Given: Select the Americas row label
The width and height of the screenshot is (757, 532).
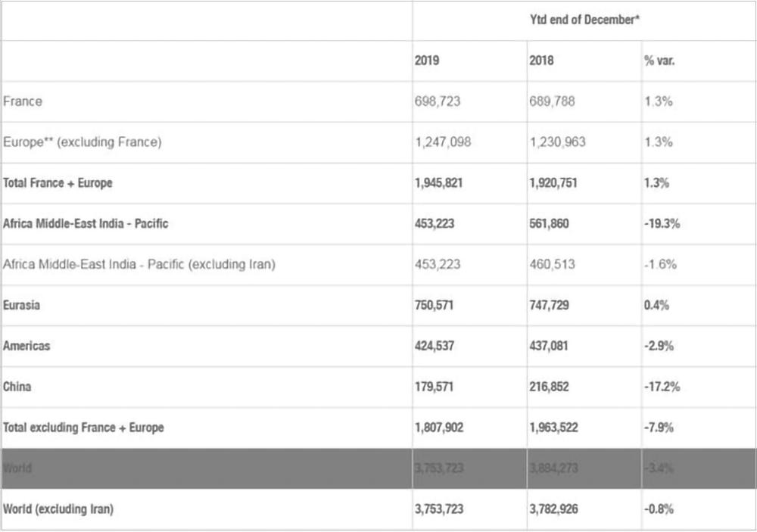Looking at the screenshot, I should point(26,347).
